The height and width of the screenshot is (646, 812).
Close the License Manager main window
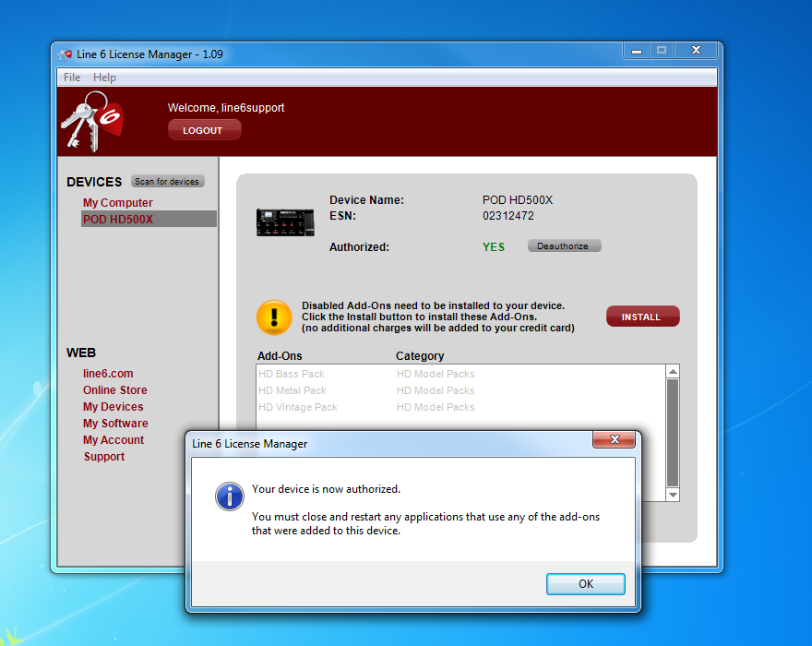click(696, 51)
